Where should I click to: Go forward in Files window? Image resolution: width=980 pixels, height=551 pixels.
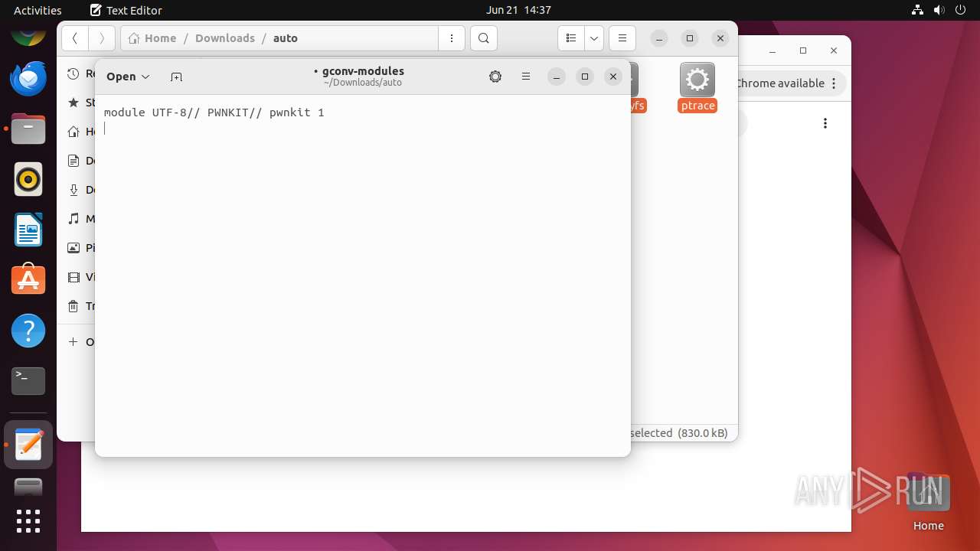[102, 38]
